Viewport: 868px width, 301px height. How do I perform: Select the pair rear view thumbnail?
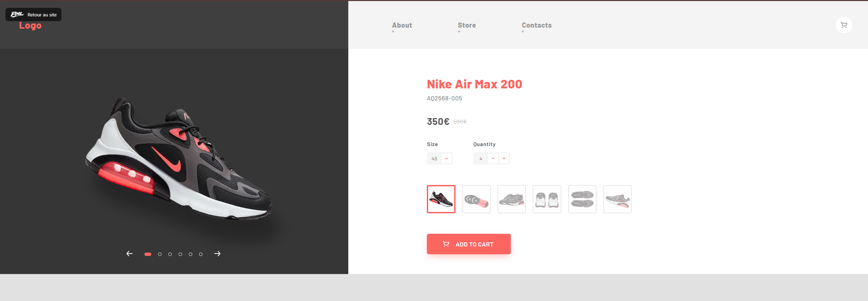click(547, 199)
